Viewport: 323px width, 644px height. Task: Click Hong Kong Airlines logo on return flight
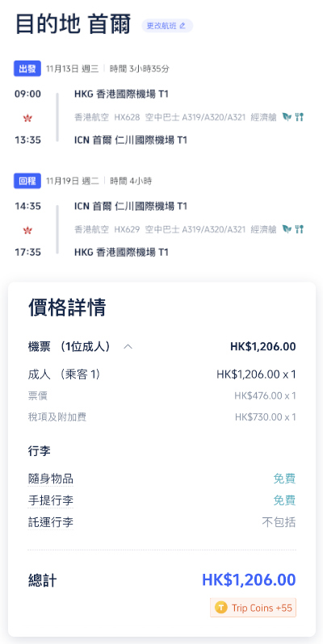point(27,231)
